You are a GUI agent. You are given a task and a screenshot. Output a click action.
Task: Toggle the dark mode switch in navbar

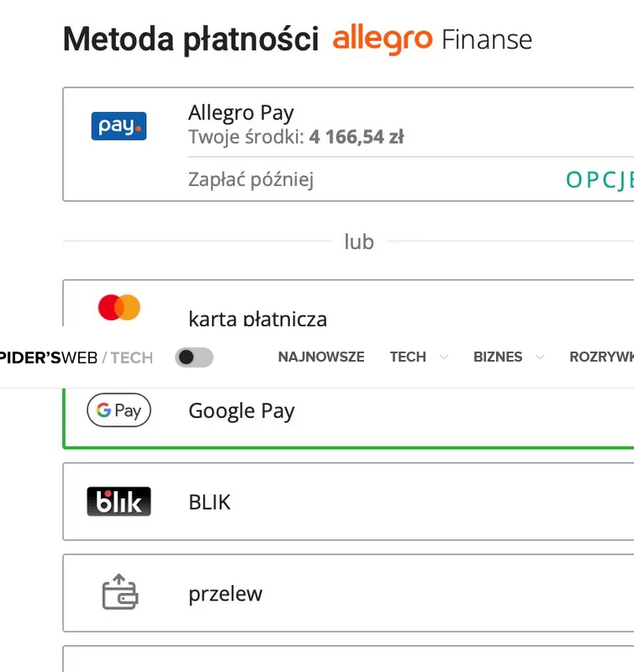[x=194, y=357]
